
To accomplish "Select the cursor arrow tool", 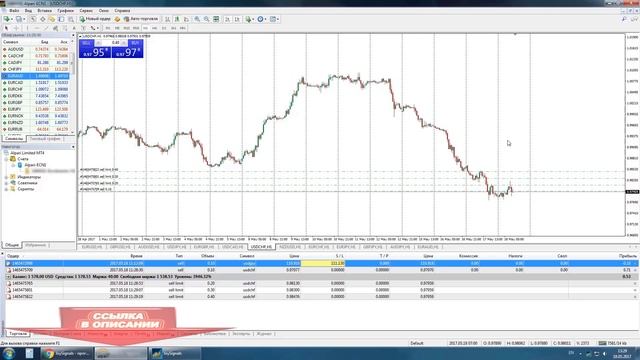I will tap(6, 28).
